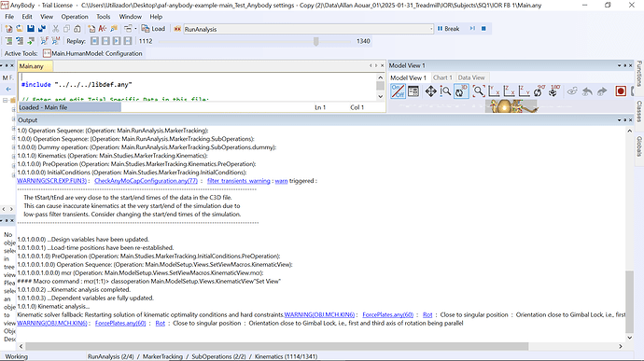Open the Window menu
Image resolution: width=644 pixels, height=361 pixels.
tap(130, 17)
